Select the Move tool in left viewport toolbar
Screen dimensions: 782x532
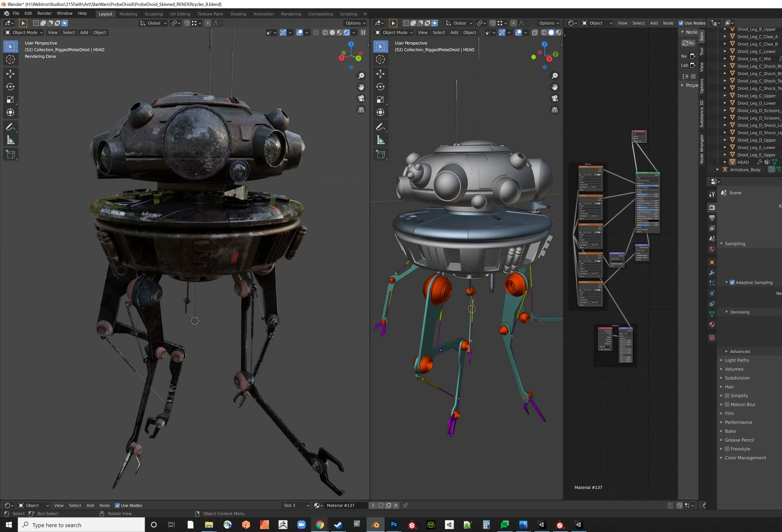click(10, 74)
